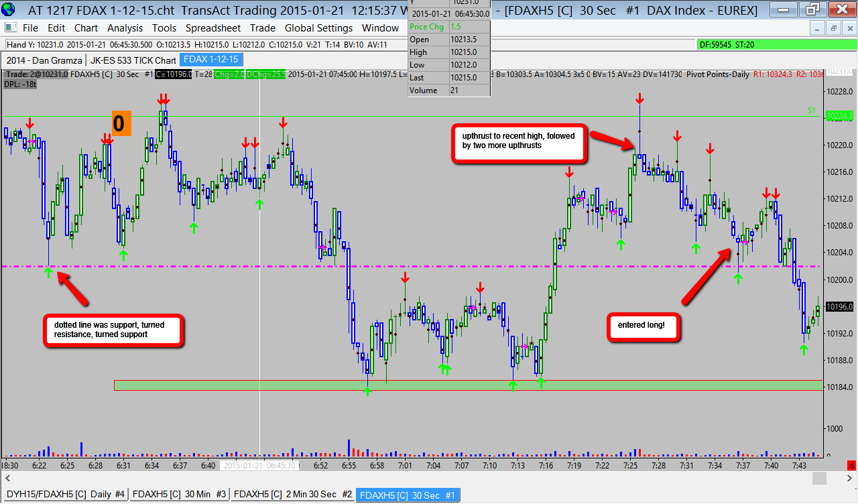858x504 pixels.
Task: Open the Global Settings menu
Action: (318, 28)
